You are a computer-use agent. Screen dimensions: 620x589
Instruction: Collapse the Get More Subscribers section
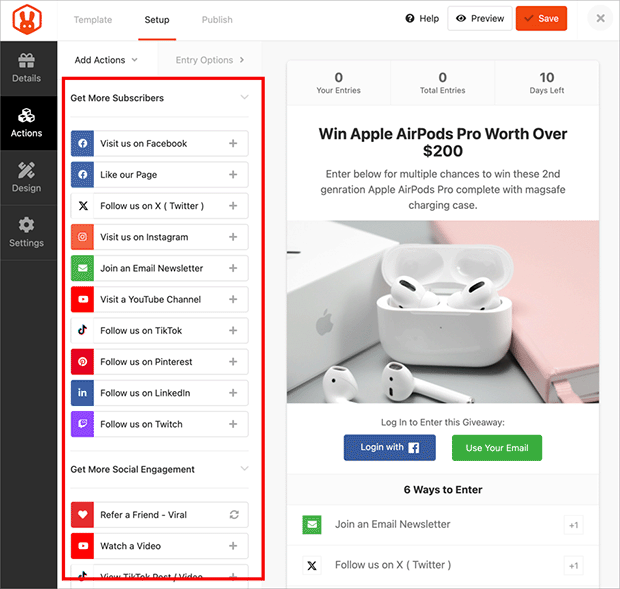(245, 97)
